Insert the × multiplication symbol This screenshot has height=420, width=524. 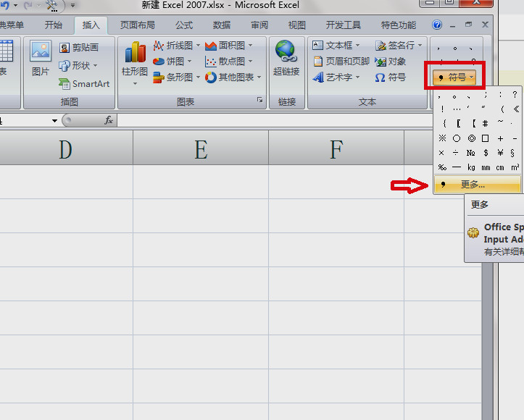[x=441, y=153]
